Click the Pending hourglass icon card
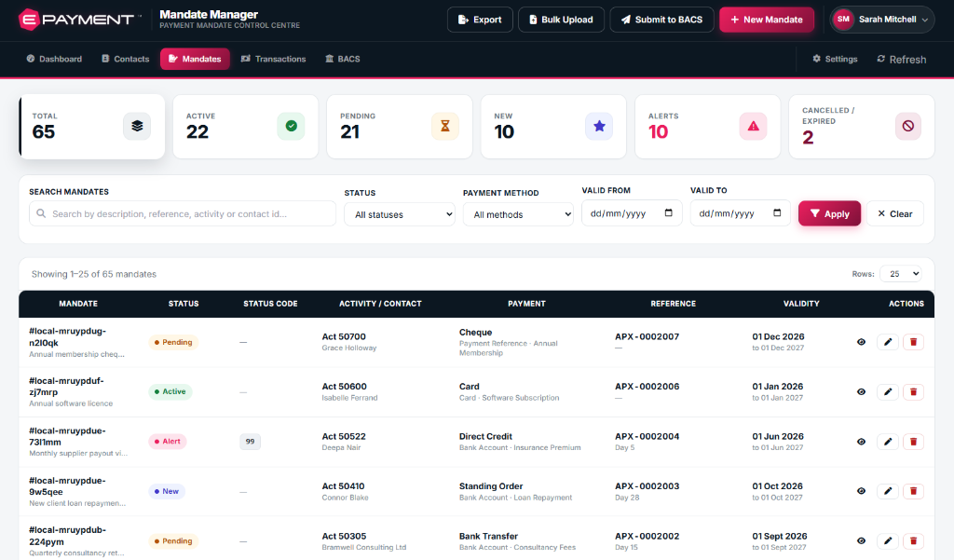 coord(444,126)
